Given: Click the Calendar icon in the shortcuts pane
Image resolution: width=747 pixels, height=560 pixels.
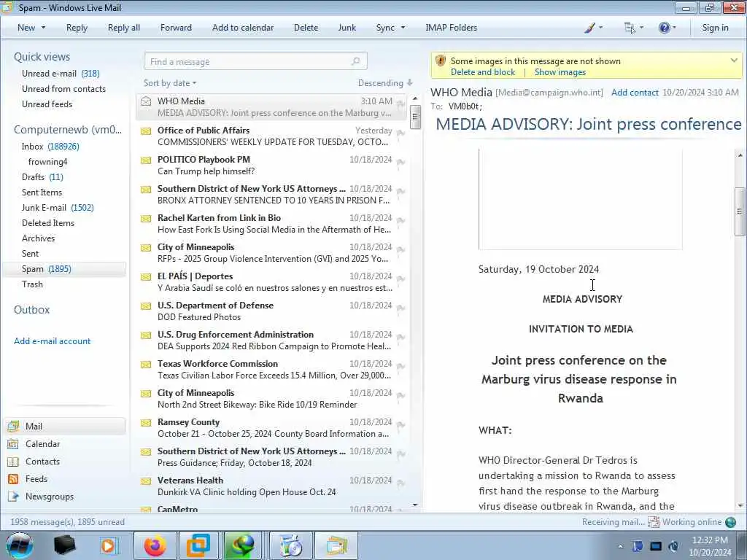Looking at the screenshot, I should [13, 444].
